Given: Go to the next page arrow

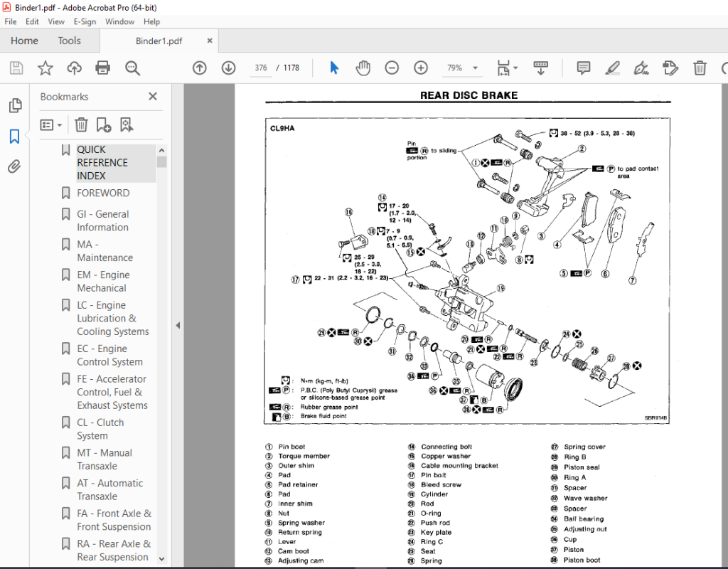Looking at the screenshot, I should point(228,68).
